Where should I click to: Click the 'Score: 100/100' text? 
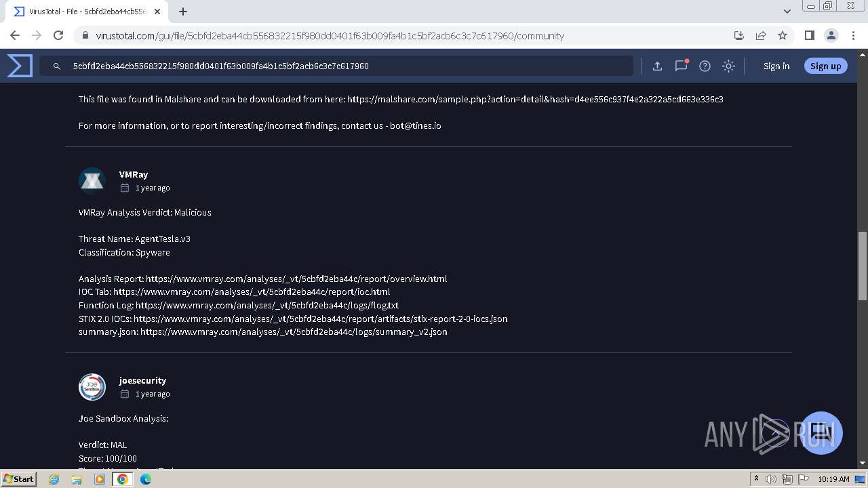[x=108, y=458]
